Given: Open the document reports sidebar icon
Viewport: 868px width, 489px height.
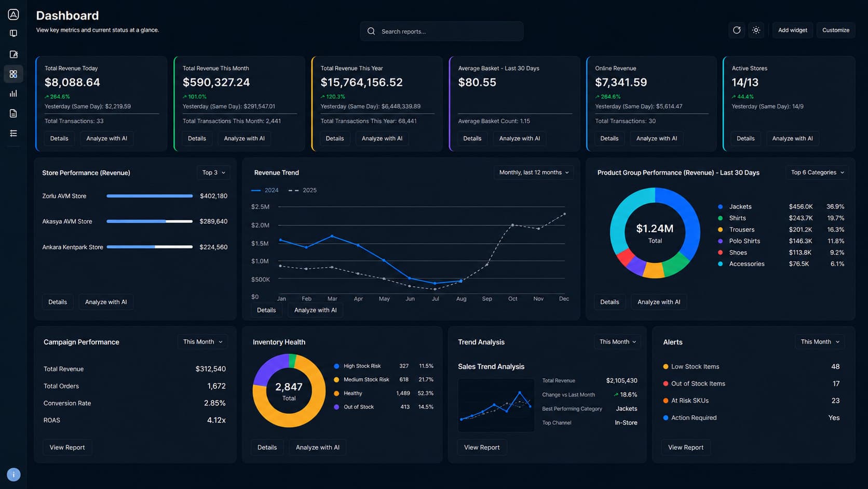Looking at the screenshot, I should [x=13, y=113].
